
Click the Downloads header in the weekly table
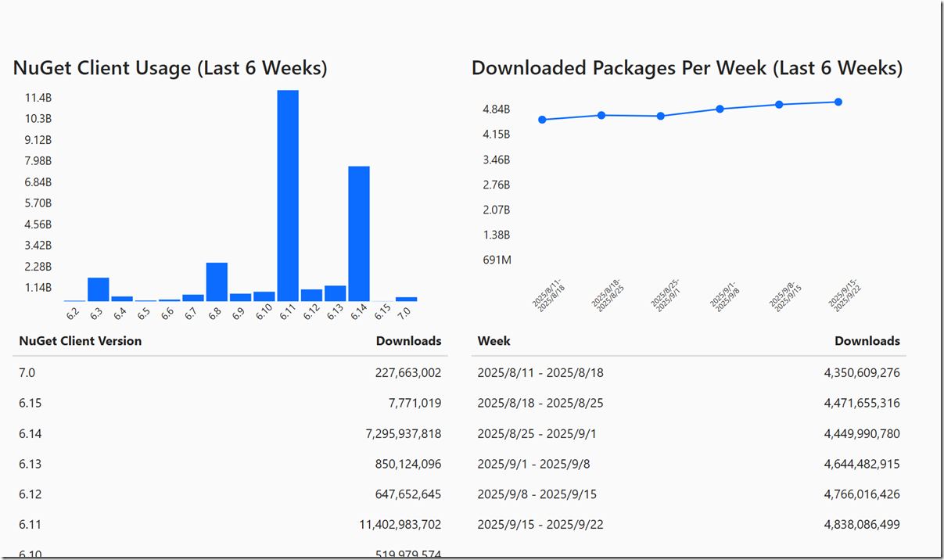867,341
